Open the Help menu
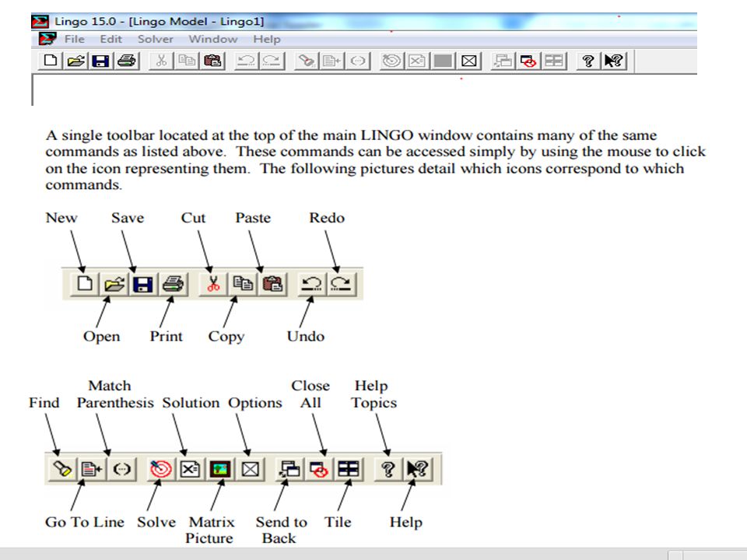The image size is (747, 560). tap(267, 39)
